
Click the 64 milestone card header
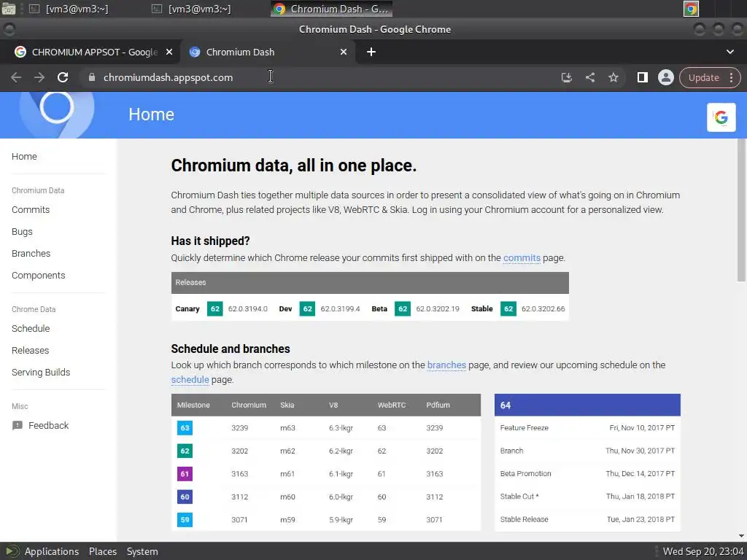coord(587,405)
